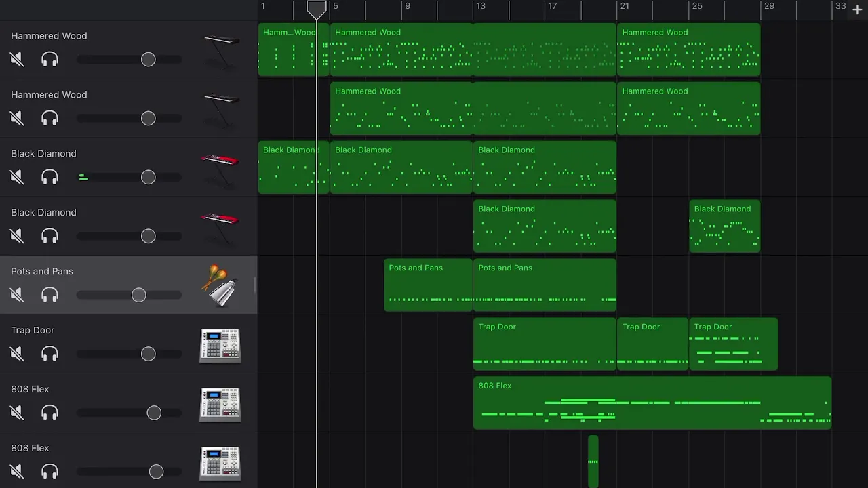Select the Trap Door region starting at bar 21
Viewport: 868px width, 488px height.
point(652,344)
